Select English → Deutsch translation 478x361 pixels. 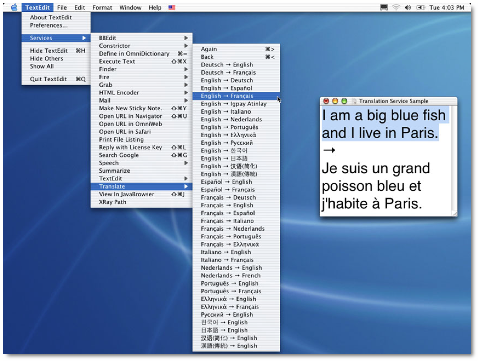236,80
